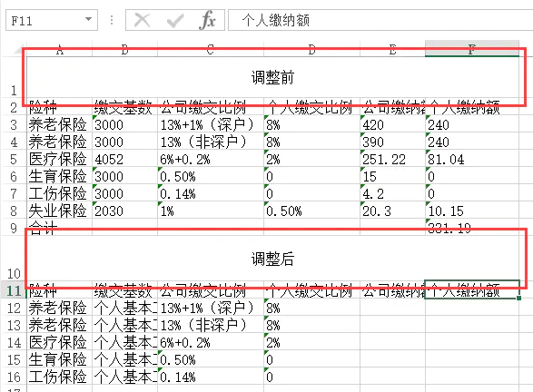Select row 5 header

point(14,159)
